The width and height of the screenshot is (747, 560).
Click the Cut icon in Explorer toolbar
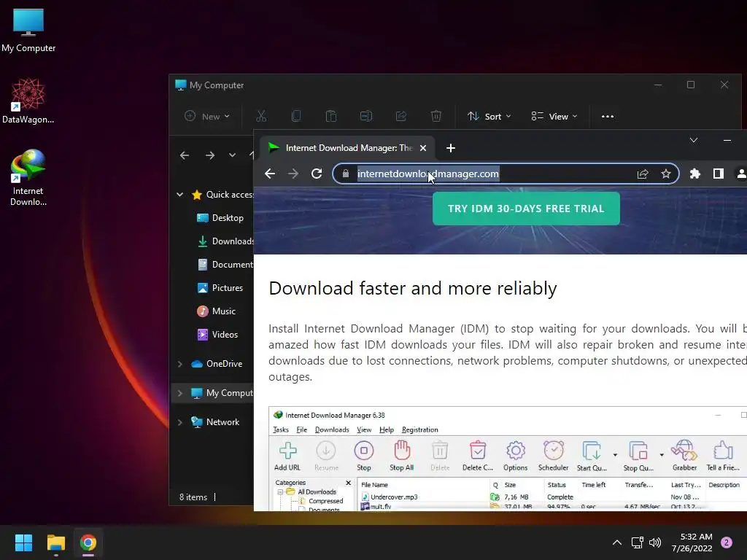tap(261, 116)
